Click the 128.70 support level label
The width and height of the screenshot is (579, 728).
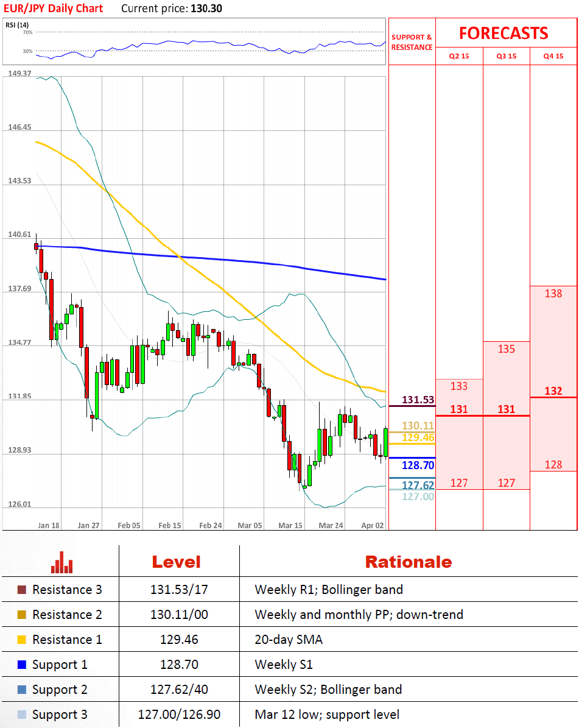click(x=418, y=465)
